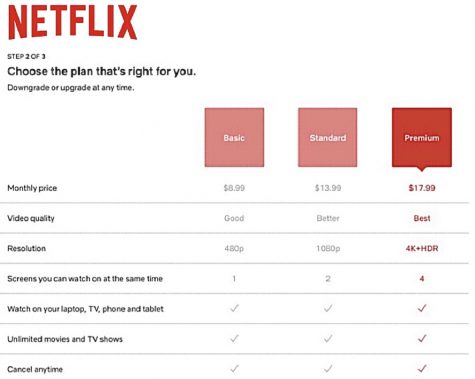Click the $13.99 Standard monthly price
Screen dimensions: 475x379
(328, 188)
